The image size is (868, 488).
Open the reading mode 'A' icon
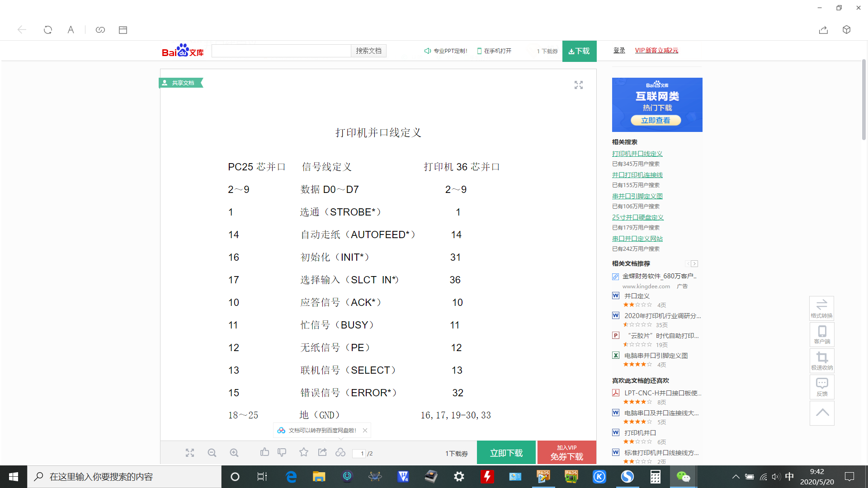click(x=71, y=30)
